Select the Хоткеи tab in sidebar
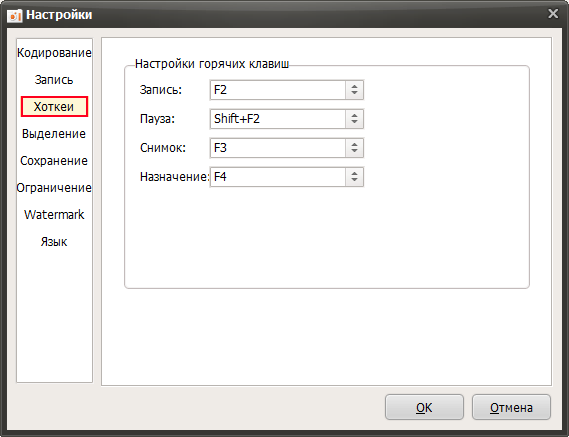 (54, 107)
